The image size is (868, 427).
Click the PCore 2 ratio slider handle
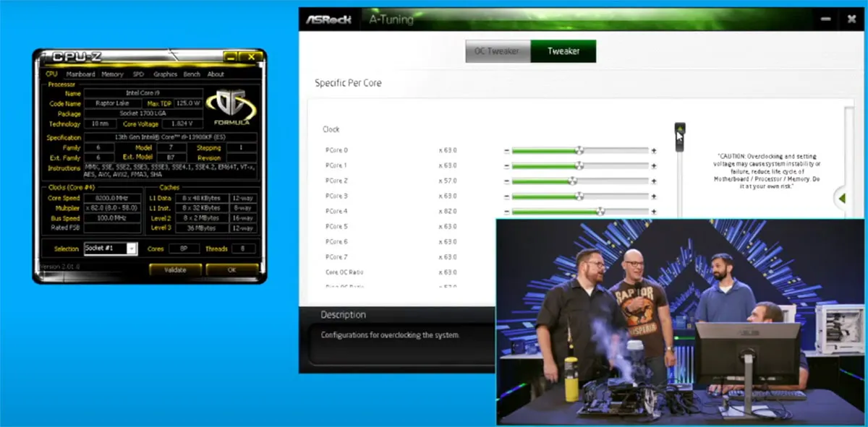572,181
